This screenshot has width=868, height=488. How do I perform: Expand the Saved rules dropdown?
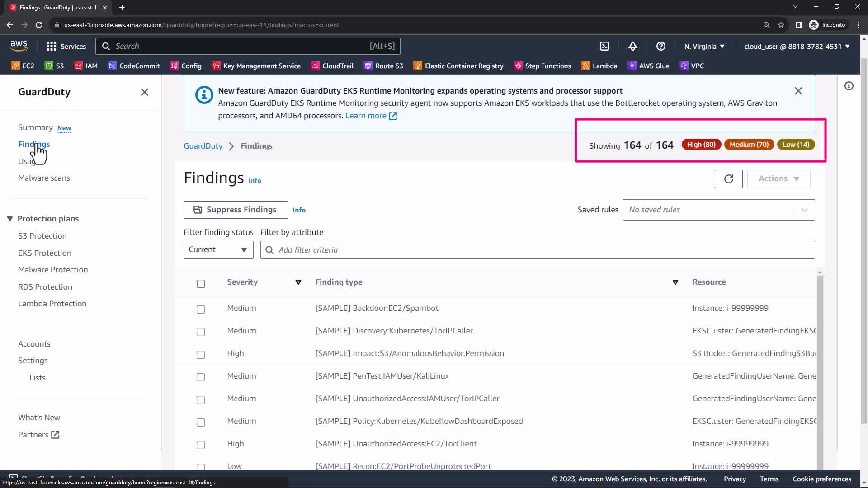(x=718, y=210)
